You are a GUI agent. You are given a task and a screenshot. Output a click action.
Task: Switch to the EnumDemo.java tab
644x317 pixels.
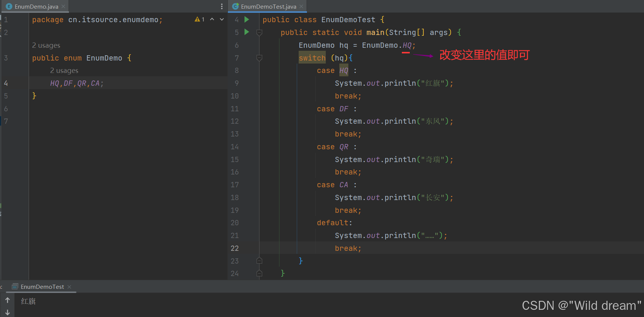36,6
